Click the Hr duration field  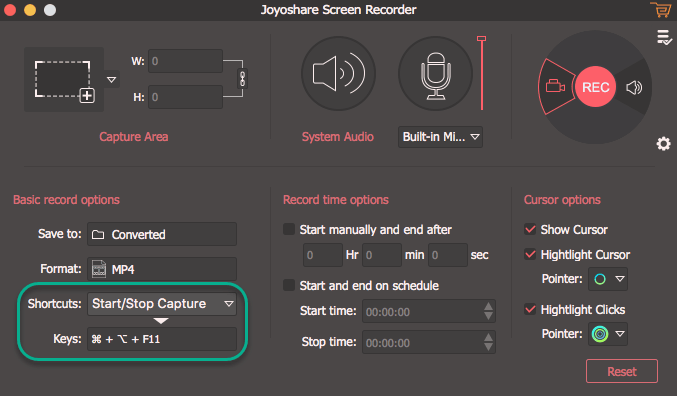pyautogui.click(x=323, y=255)
